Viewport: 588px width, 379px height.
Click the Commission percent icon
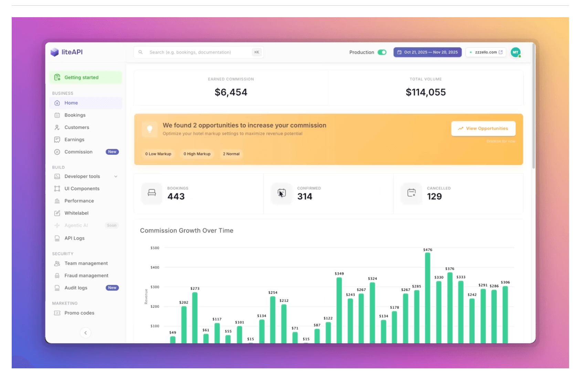57,152
